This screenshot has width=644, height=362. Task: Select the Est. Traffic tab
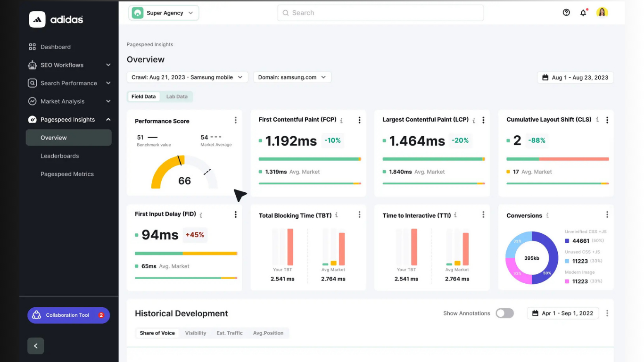pyautogui.click(x=230, y=333)
